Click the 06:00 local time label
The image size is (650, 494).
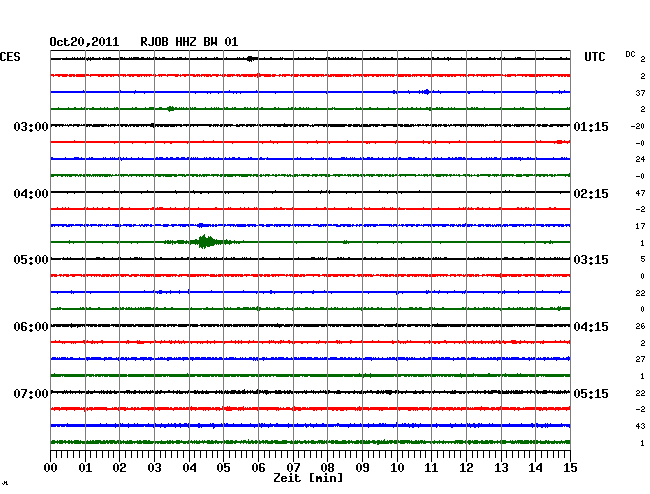click(x=31, y=327)
